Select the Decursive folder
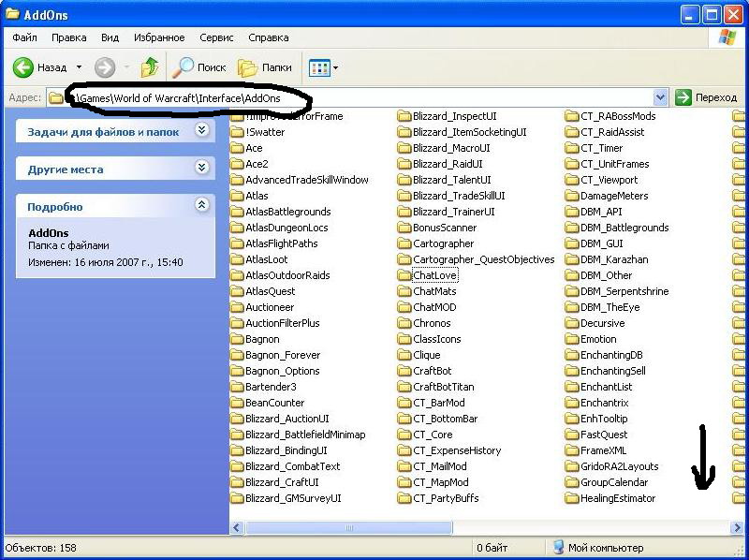This screenshot has width=749, height=560. pyautogui.click(x=595, y=323)
